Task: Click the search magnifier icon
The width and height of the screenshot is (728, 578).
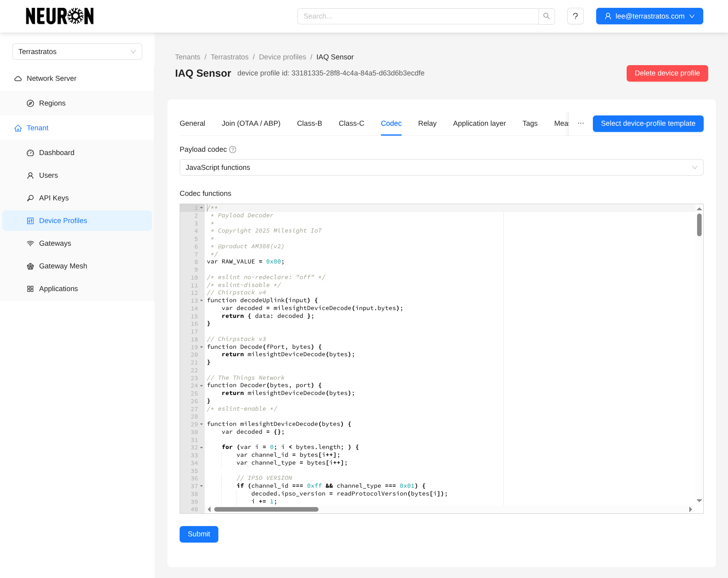Action: coord(546,16)
